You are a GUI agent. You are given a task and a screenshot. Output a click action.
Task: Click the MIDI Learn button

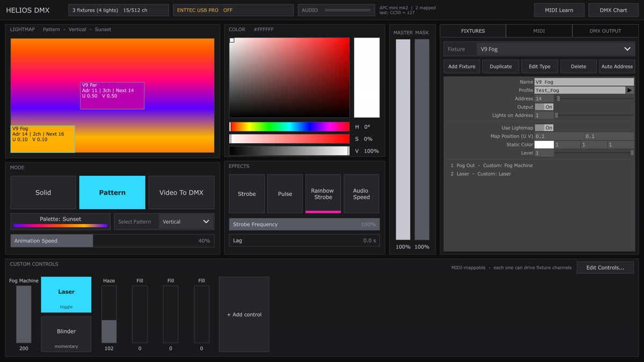559,10
